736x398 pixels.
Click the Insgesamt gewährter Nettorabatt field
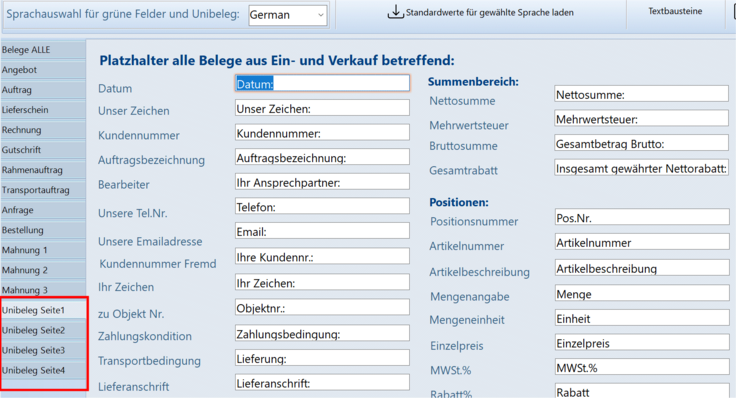pos(641,168)
